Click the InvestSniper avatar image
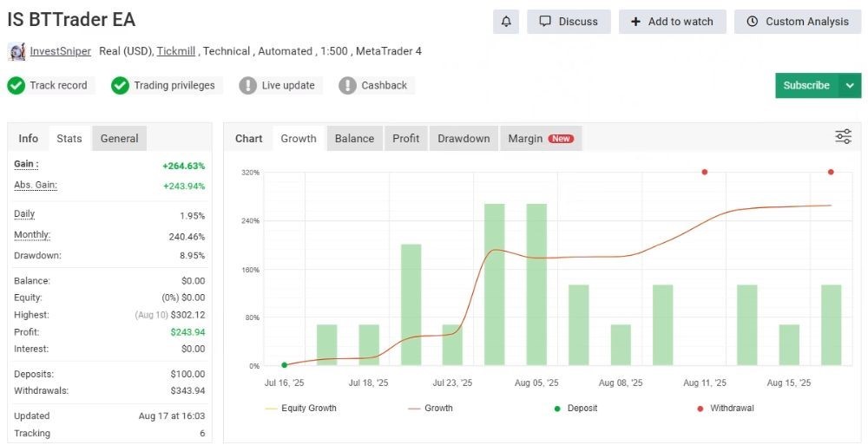The image size is (868, 445). [16, 51]
